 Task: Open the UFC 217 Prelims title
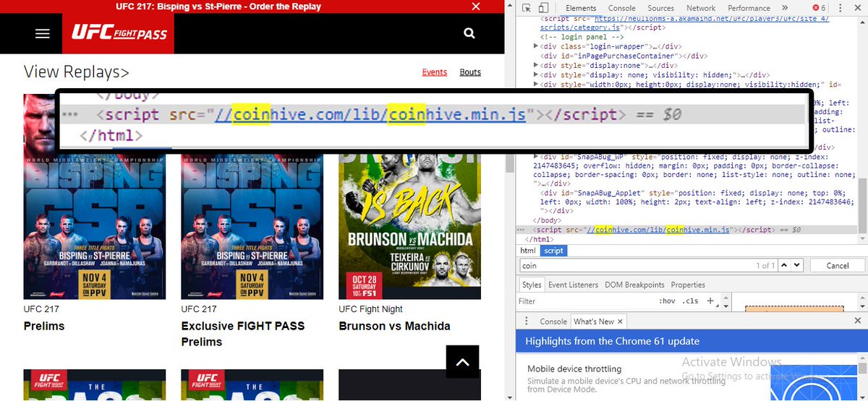click(x=44, y=326)
